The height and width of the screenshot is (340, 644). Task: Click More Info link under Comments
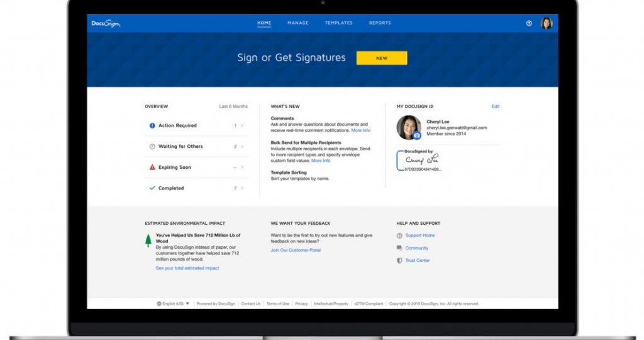360,130
